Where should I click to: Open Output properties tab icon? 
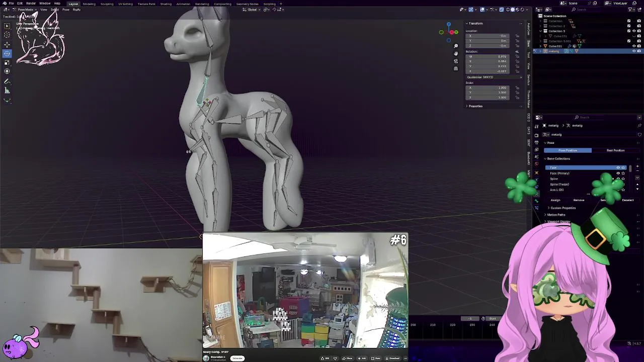tap(536, 142)
